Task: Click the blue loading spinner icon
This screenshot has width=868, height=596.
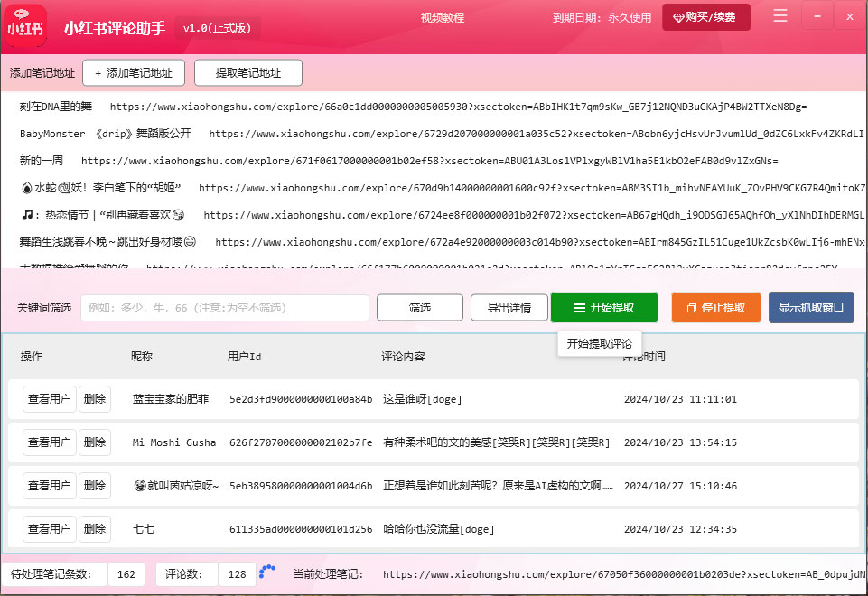Action: 267,571
